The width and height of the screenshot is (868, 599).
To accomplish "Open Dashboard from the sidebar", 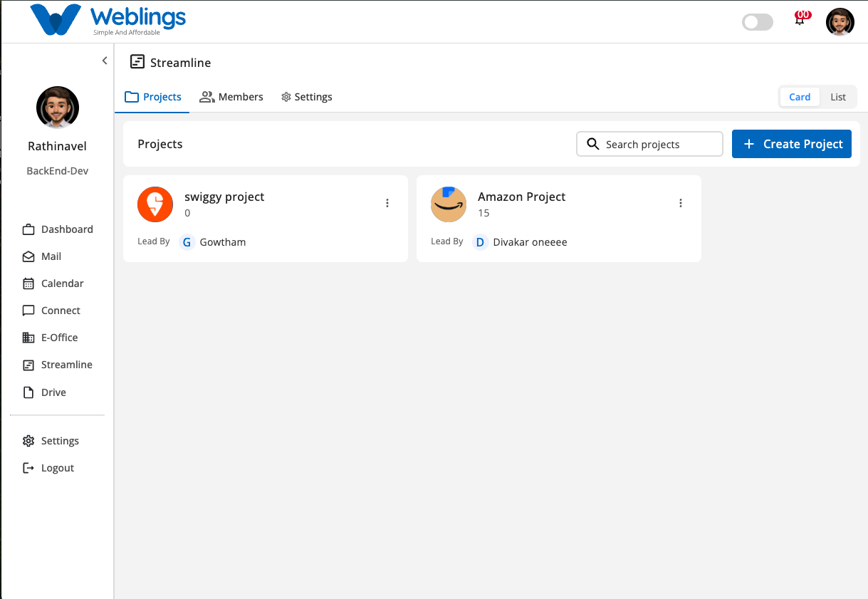I will (x=58, y=229).
